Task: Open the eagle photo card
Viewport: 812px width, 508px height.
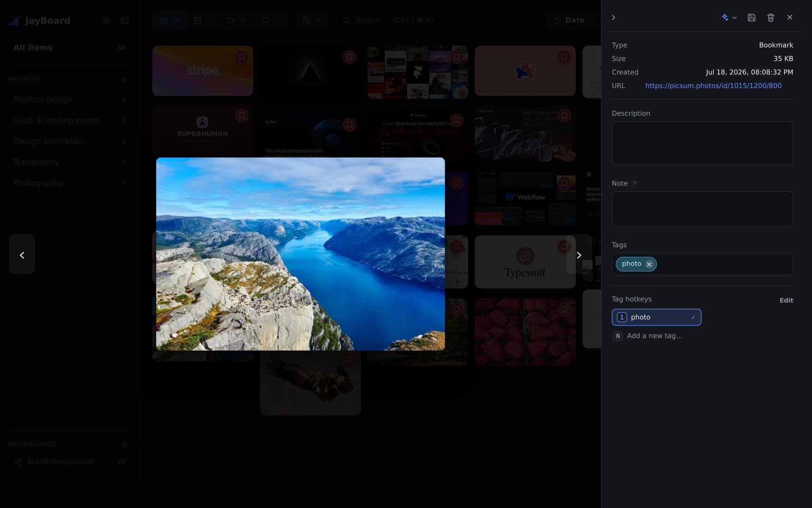Action: (x=310, y=383)
